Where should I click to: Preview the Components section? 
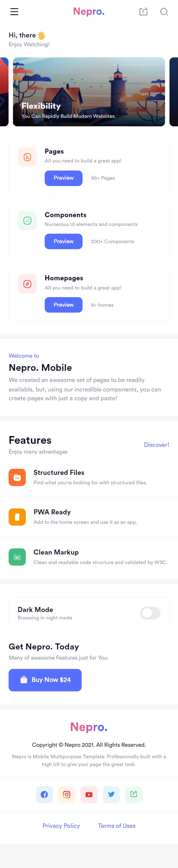coord(64,241)
